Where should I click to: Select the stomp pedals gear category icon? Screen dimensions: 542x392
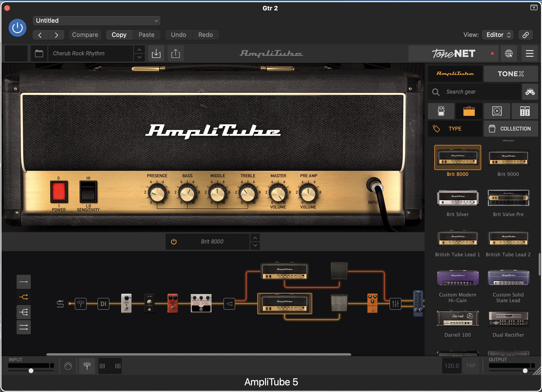(441, 111)
